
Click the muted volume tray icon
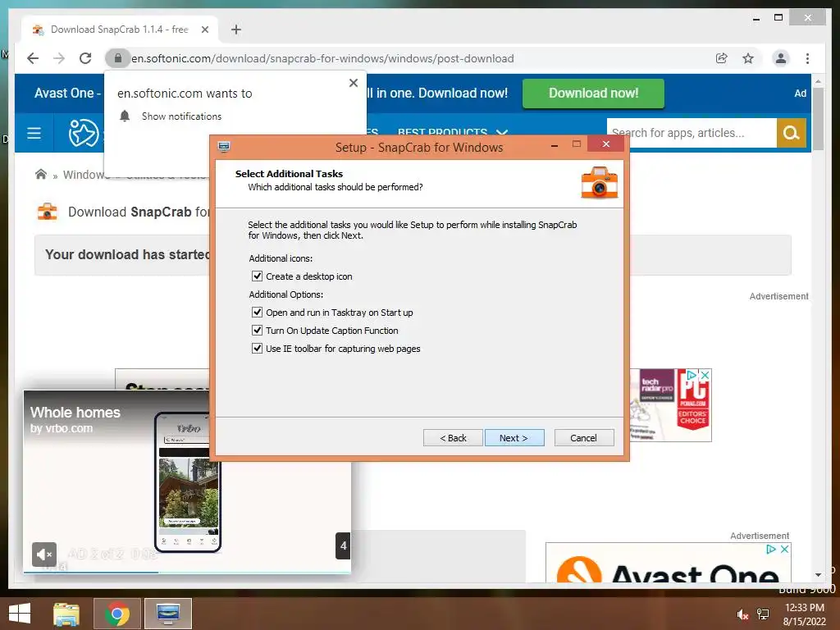(x=742, y=614)
